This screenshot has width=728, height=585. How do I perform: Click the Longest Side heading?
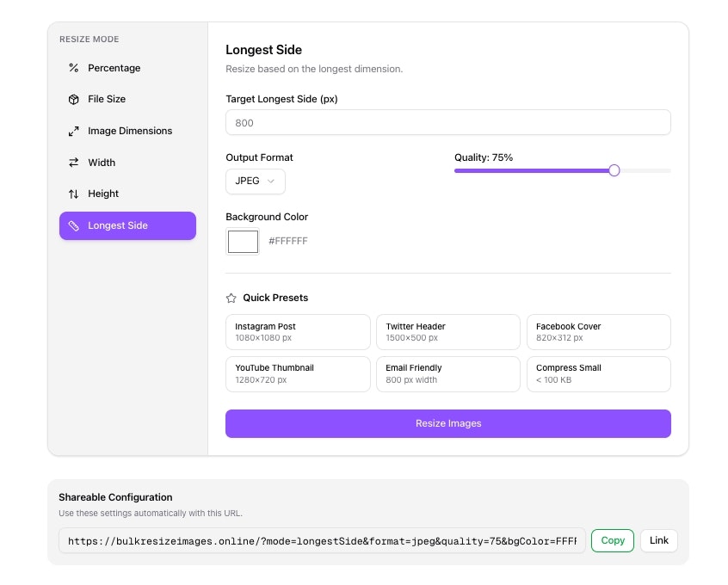point(263,50)
